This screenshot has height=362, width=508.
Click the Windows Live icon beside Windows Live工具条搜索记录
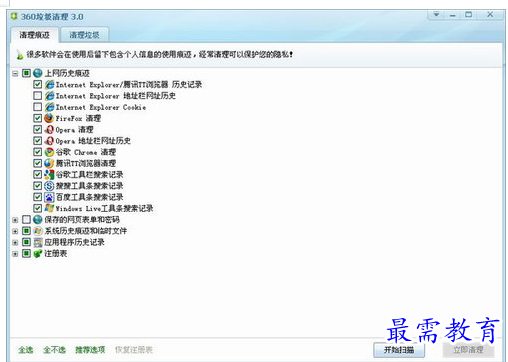pyautogui.click(x=49, y=208)
